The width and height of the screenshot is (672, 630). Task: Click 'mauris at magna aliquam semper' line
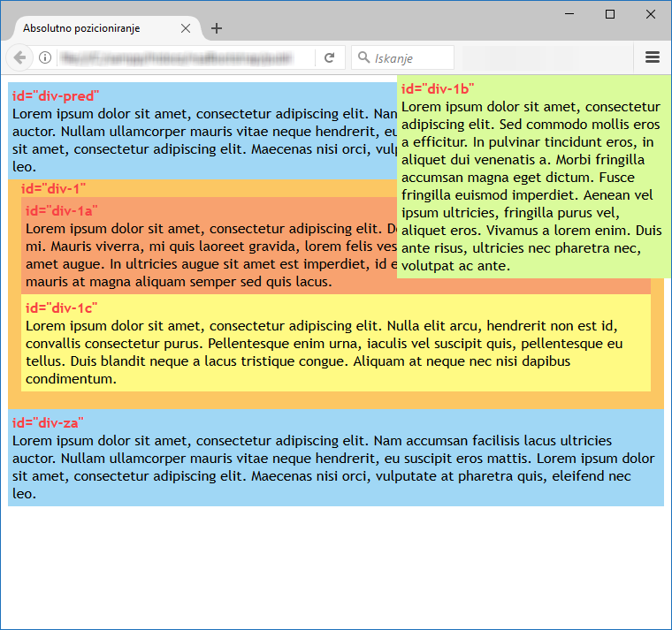179,282
